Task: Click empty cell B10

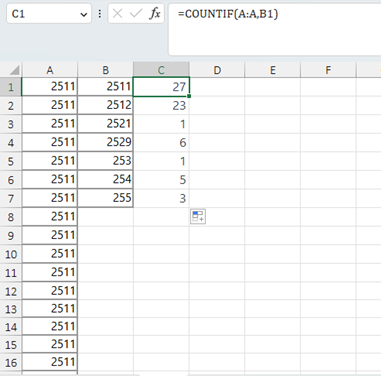Action: (x=105, y=254)
